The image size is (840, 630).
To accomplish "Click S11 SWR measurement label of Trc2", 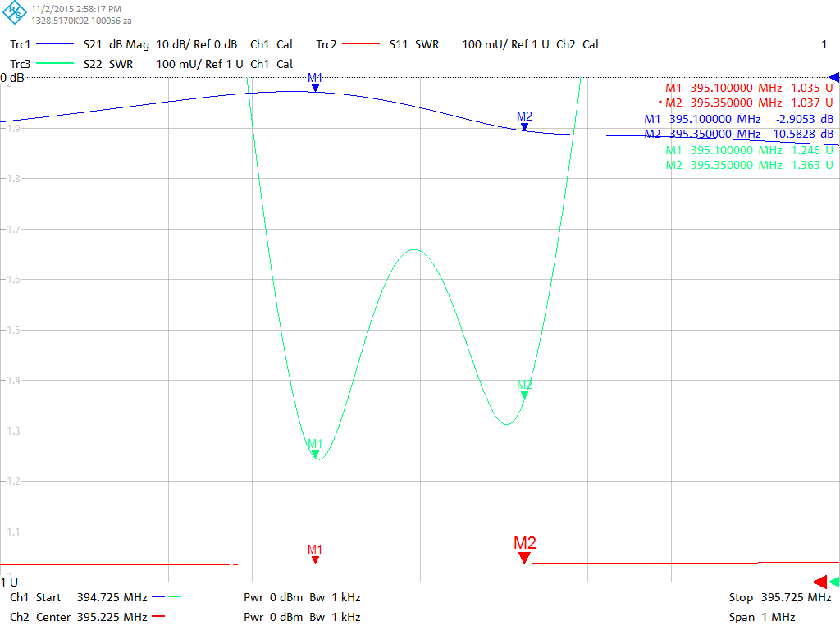I will (414, 44).
